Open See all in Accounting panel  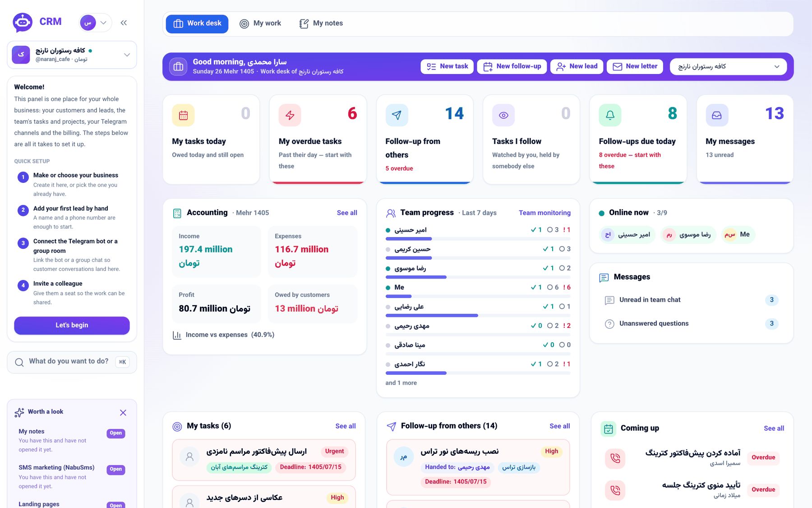[347, 213]
